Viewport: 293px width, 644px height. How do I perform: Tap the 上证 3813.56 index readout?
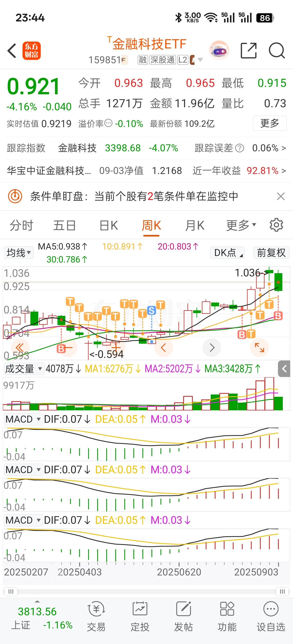point(37,612)
